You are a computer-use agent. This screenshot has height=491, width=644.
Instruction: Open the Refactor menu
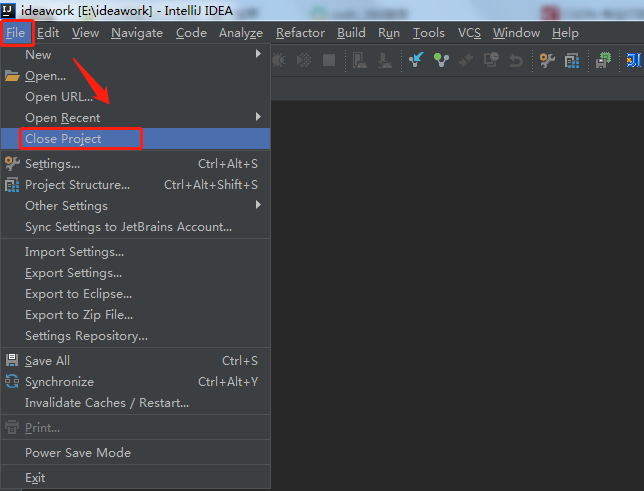(x=300, y=33)
